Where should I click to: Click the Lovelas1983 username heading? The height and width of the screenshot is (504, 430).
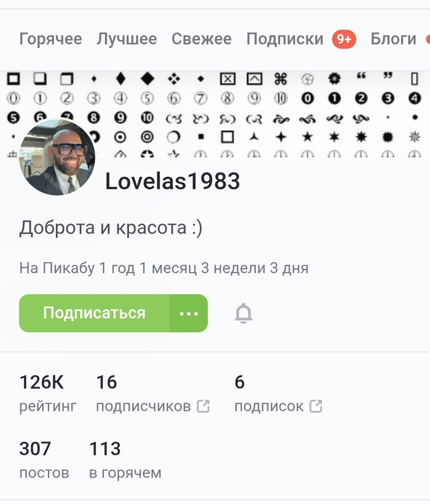173,181
